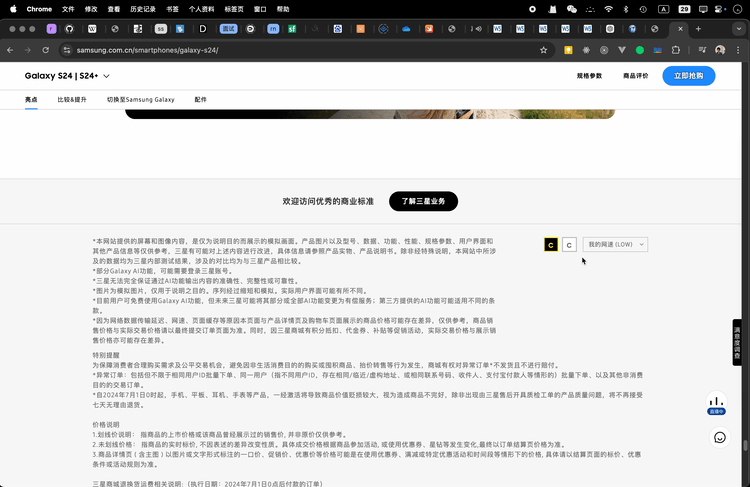Open the 满意度调查 survey side tab
750x487 pixels.
[x=737, y=343]
